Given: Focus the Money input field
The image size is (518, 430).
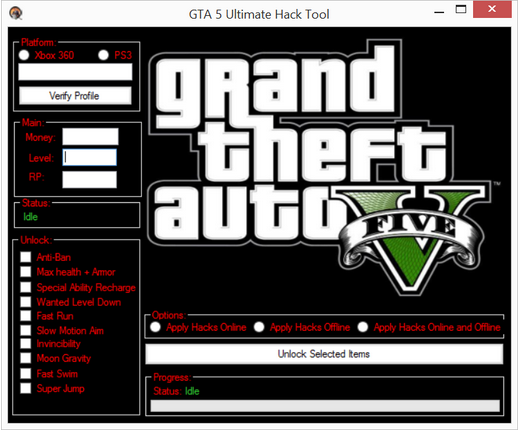Looking at the screenshot, I should [x=90, y=137].
